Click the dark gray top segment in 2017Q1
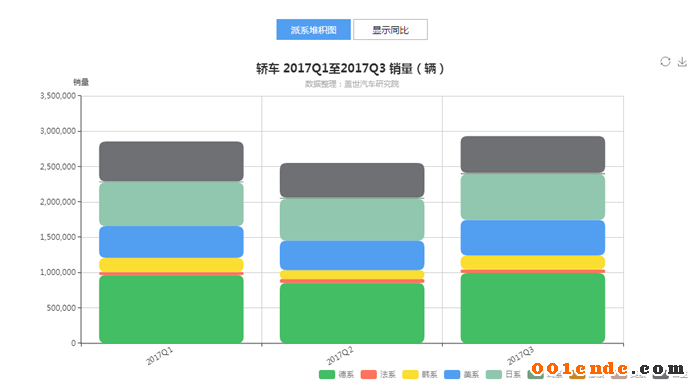The height and width of the screenshot is (390, 700). [x=171, y=162]
